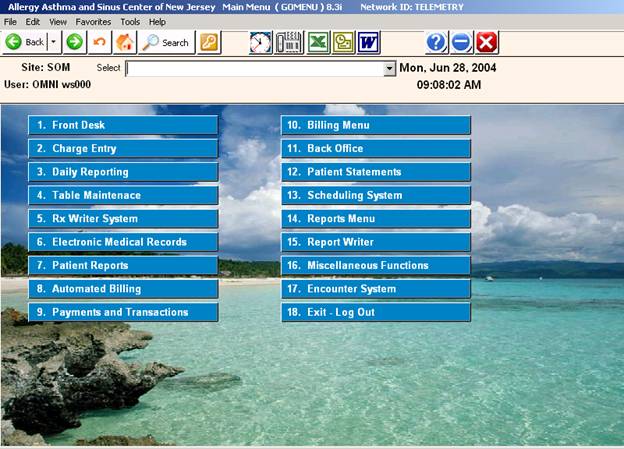The height and width of the screenshot is (449, 624).
Task: Click inside the Select combo box field
Action: coord(255,69)
